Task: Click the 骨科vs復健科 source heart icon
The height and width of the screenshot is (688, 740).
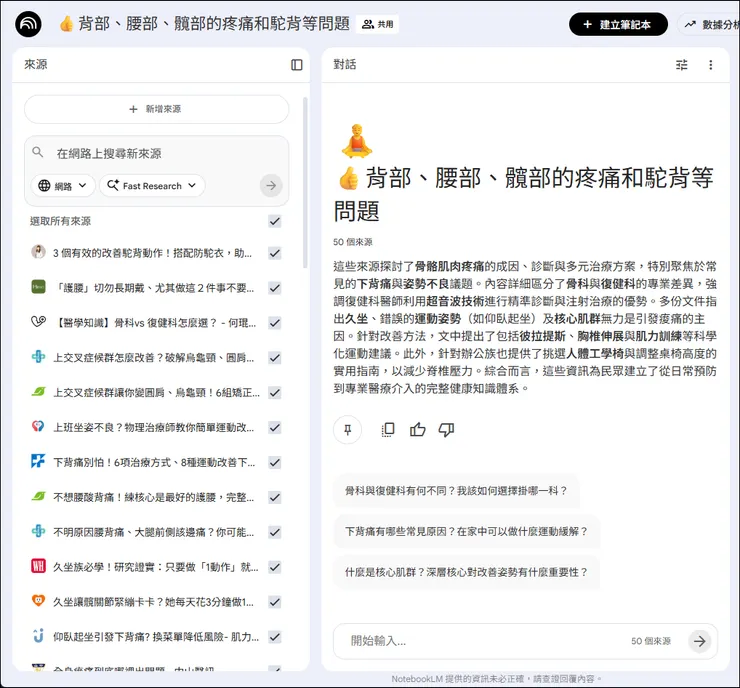Action: pyautogui.click(x=38, y=322)
